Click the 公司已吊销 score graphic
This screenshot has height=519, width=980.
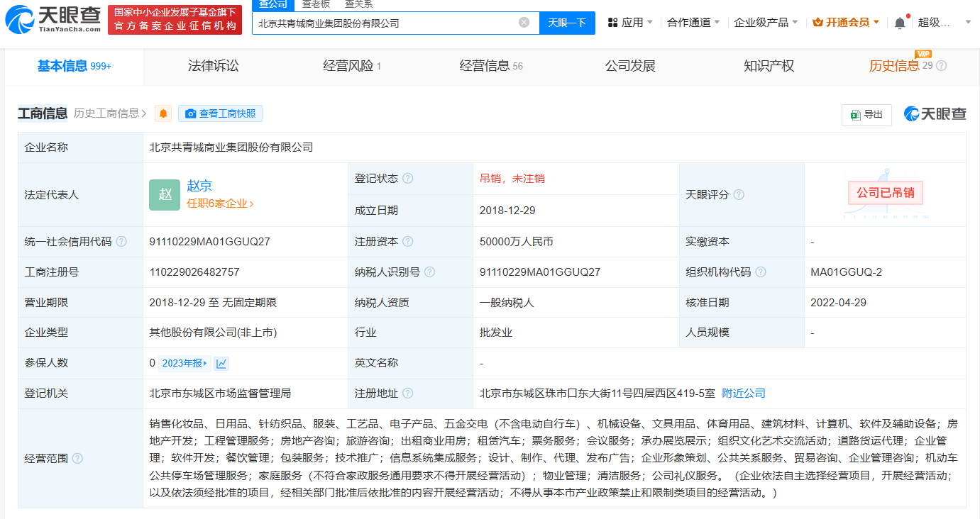(x=886, y=194)
